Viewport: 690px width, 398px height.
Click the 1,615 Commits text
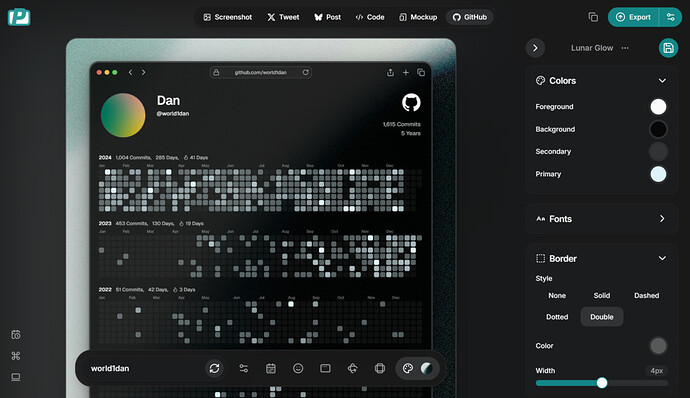click(x=401, y=124)
